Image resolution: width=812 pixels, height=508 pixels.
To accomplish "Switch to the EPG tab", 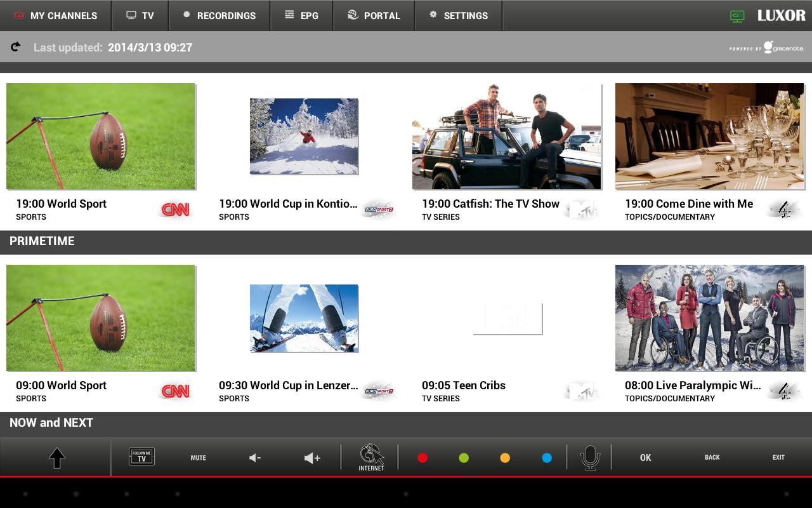I will pos(302,15).
